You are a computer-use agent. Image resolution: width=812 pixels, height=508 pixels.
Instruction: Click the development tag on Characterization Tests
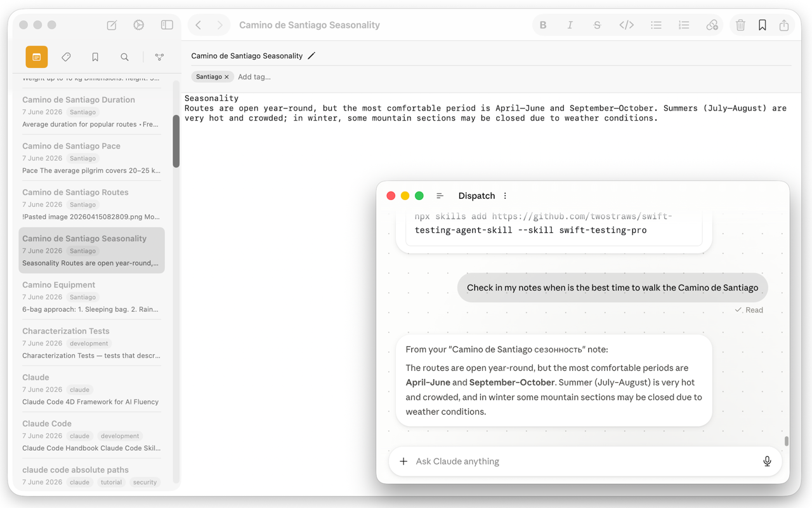coord(89,344)
